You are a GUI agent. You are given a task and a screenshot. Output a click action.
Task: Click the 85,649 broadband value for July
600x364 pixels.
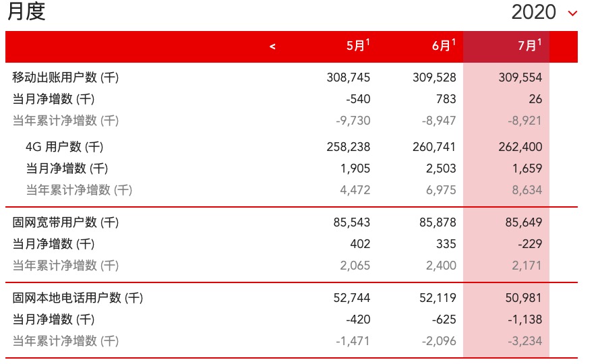(524, 222)
